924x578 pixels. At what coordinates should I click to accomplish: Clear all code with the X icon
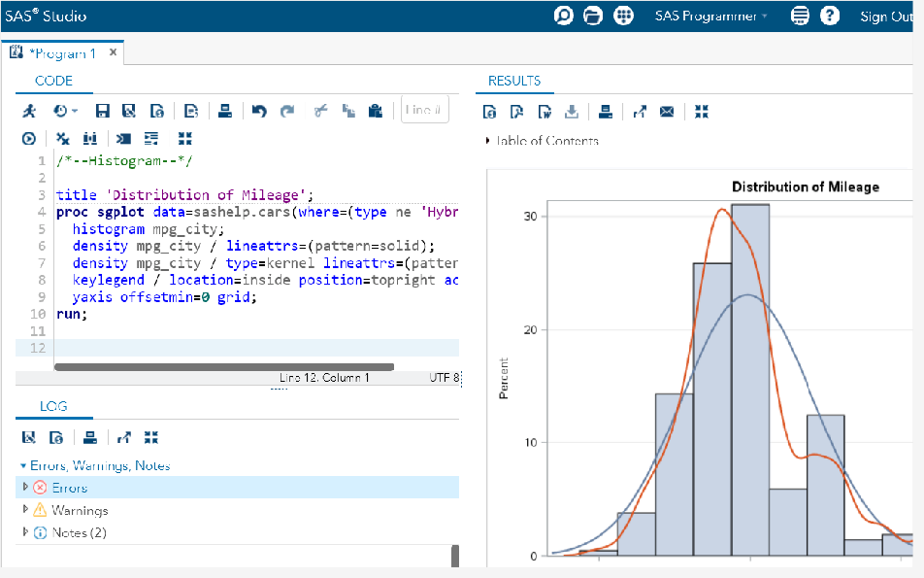pos(62,139)
